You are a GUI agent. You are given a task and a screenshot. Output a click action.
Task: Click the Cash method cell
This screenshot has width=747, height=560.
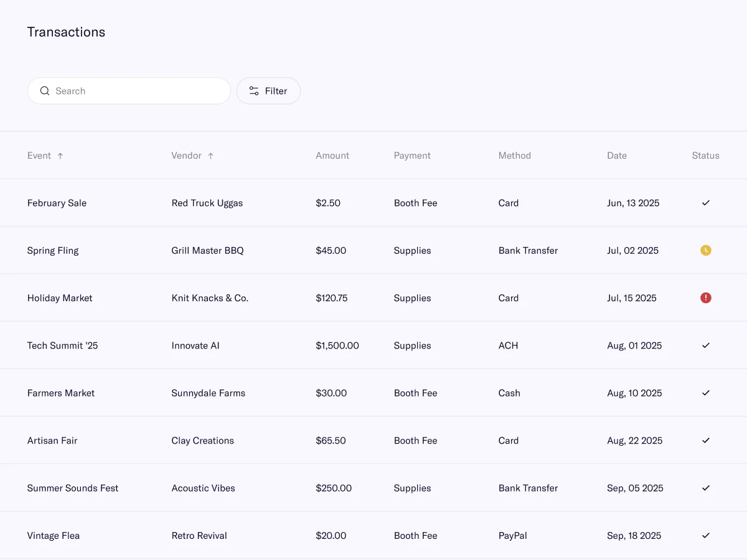click(x=509, y=393)
